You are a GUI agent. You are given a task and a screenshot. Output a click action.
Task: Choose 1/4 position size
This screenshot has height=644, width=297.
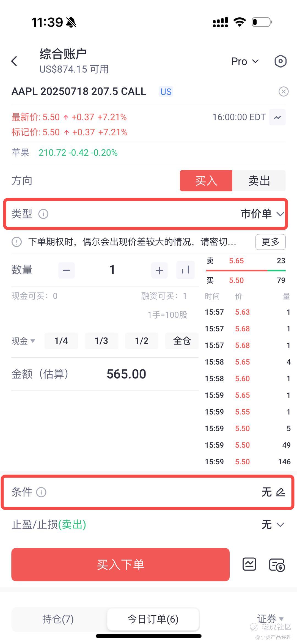[61, 341]
